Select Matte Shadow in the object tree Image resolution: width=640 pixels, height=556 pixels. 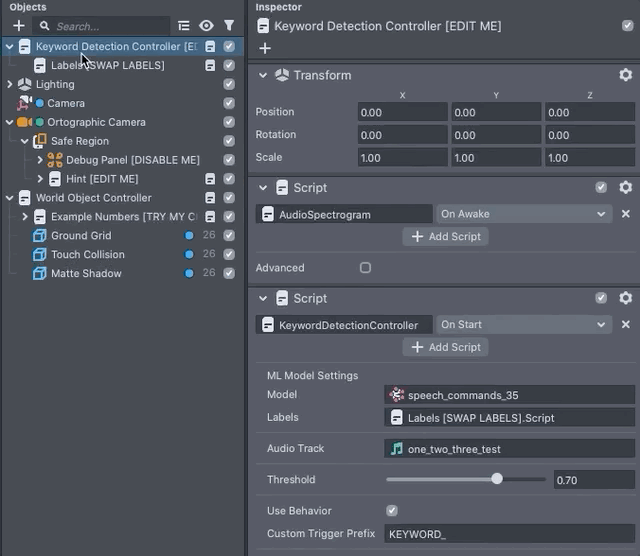point(86,274)
